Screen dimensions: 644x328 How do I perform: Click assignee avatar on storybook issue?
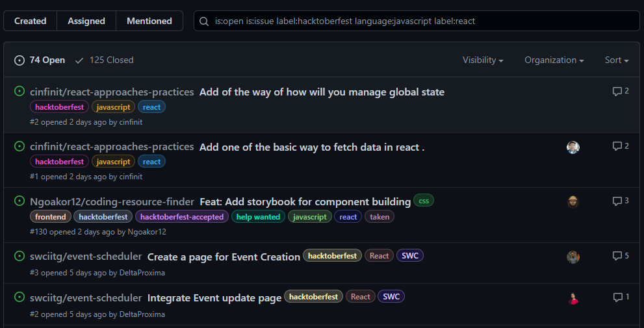coord(573,202)
